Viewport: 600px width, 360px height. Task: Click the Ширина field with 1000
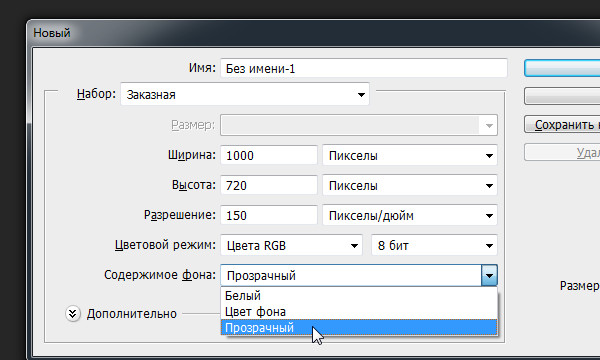pyautogui.click(x=269, y=155)
